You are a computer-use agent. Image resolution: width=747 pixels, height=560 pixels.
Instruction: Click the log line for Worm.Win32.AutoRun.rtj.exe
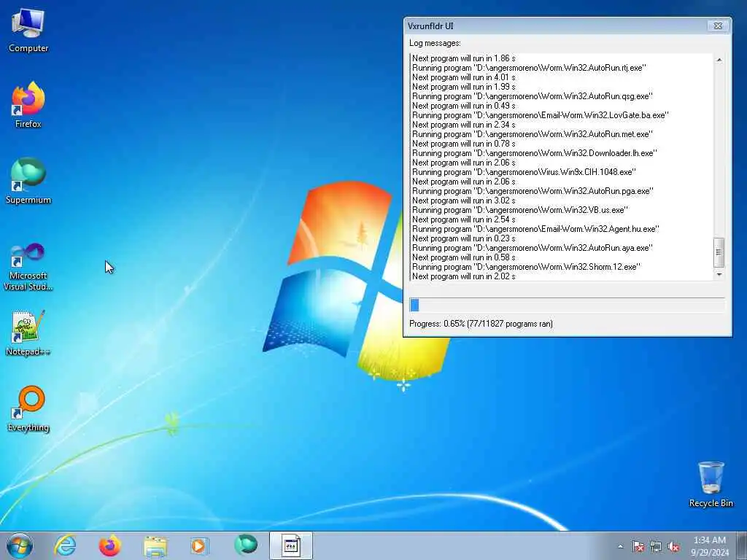pyautogui.click(x=529, y=68)
